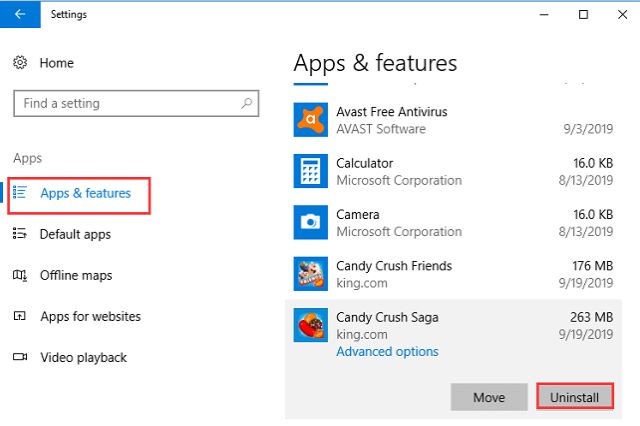Select the Candy Crush Saga entry name
Screen dimensions: 640x426
click(x=387, y=317)
